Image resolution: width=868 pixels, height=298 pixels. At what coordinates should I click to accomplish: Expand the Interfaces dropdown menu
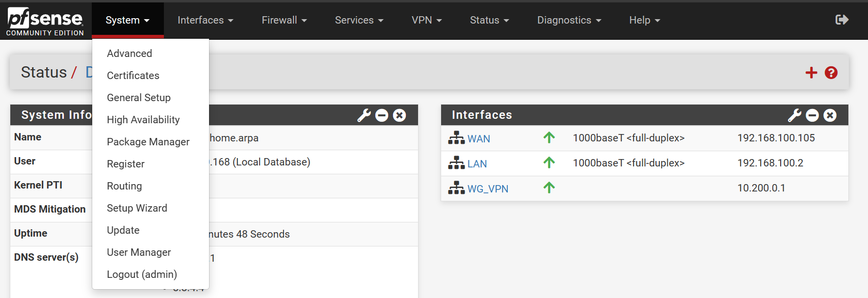point(205,20)
